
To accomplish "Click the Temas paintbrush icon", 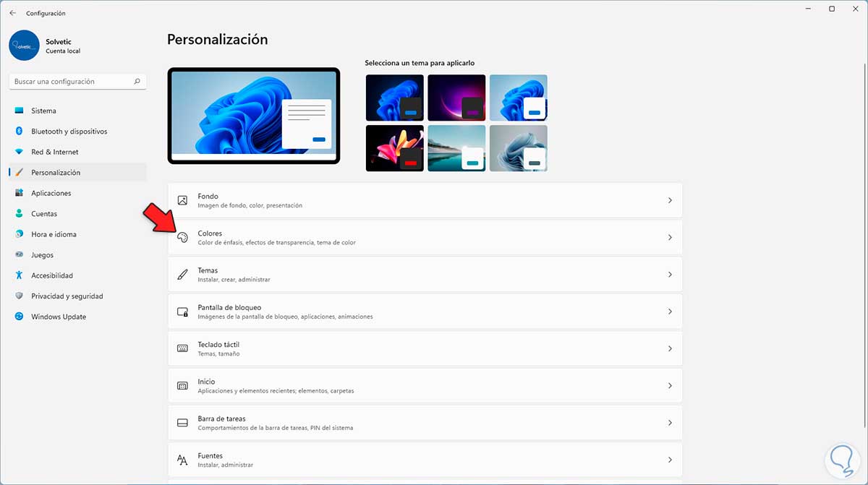I will tap(183, 275).
